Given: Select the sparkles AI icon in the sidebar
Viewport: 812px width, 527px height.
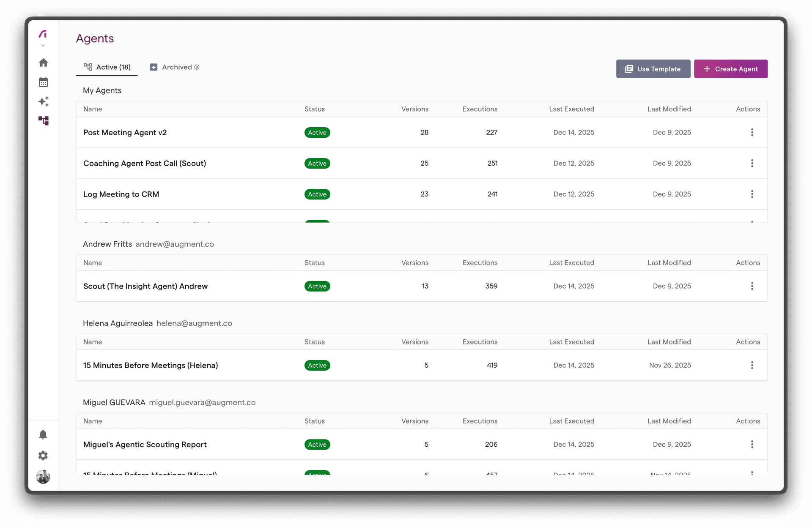Looking at the screenshot, I should 43,101.
